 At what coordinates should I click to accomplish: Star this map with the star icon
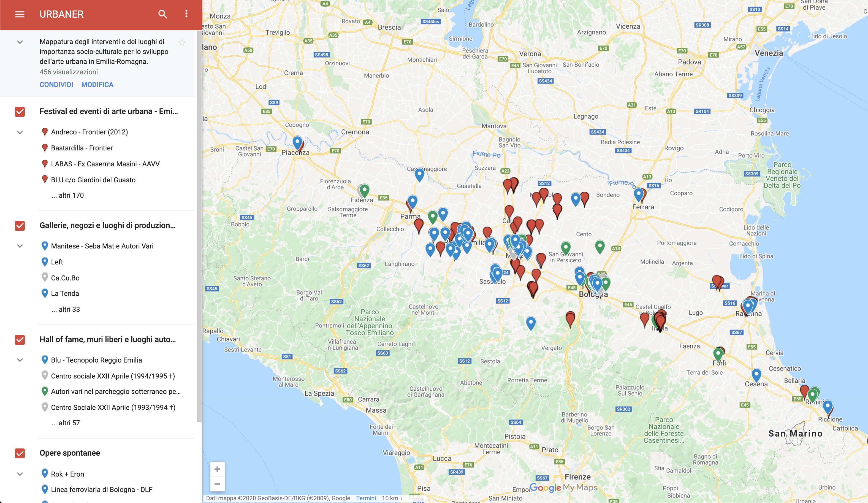point(182,43)
